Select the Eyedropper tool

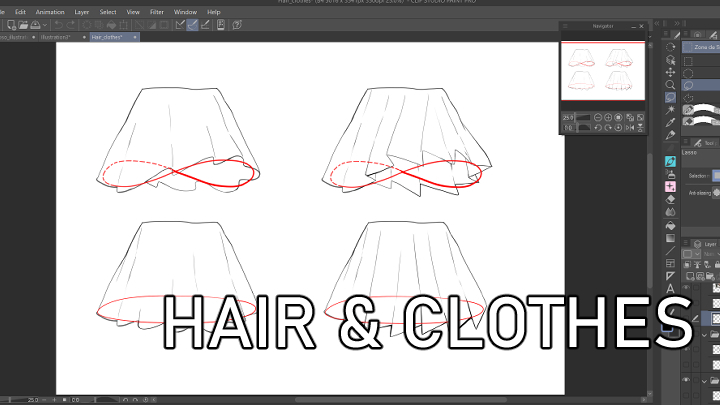(670, 123)
